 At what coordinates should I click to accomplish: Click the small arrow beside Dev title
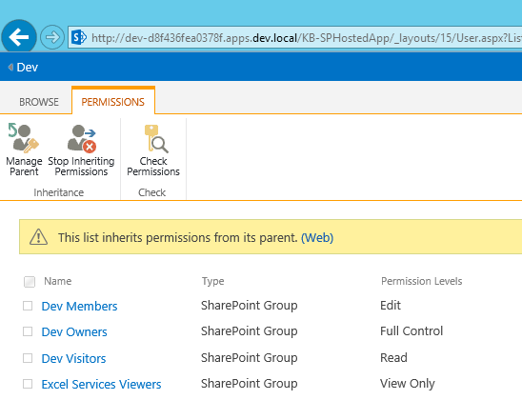pyautogui.click(x=10, y=68)
